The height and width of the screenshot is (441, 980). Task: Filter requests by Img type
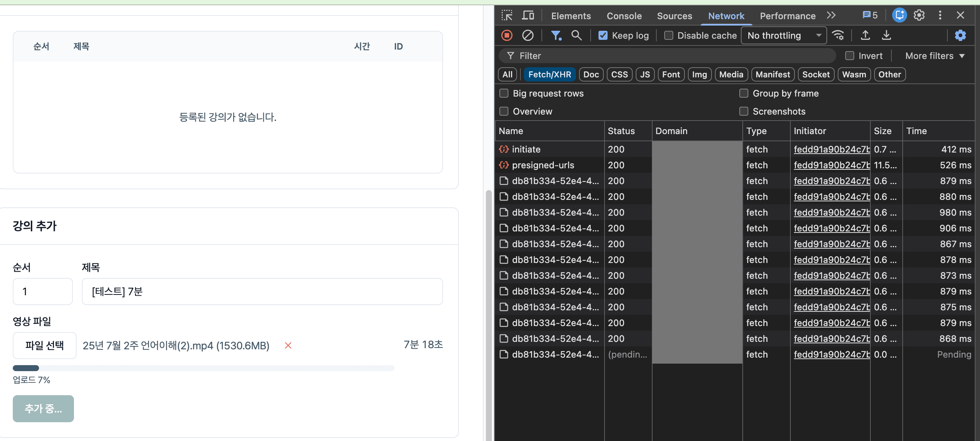click(x=699, y=75)
